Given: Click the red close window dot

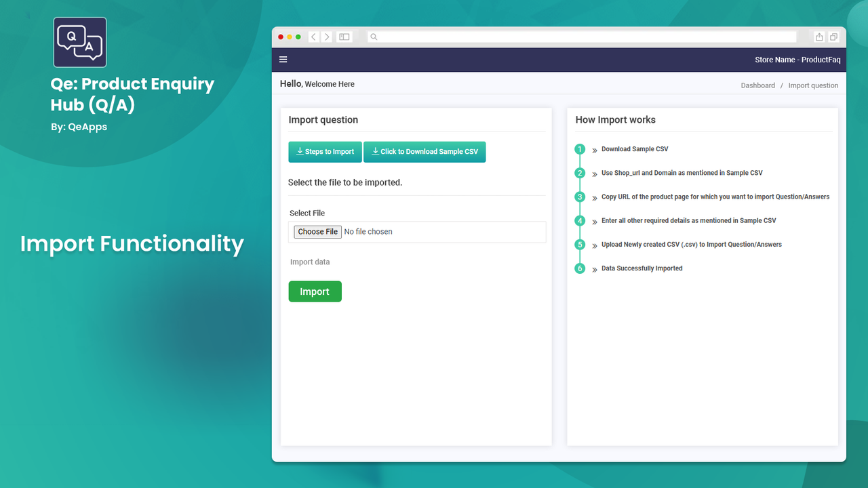Looking at the screenshot, I should pos(281,37).
